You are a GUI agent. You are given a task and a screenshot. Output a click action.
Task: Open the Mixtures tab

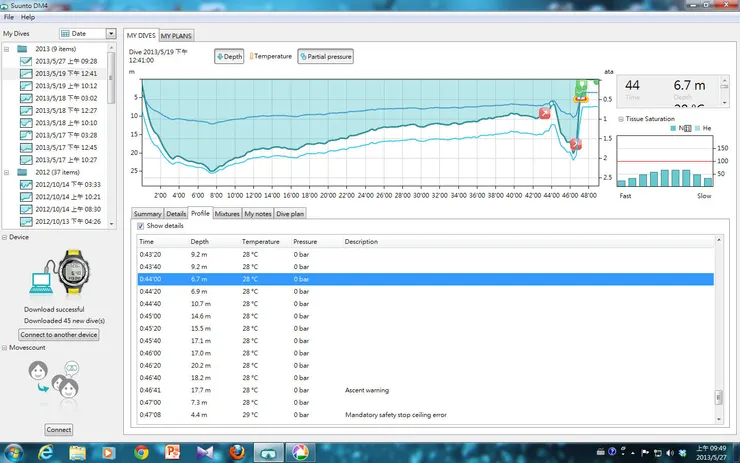click(227, 213)
